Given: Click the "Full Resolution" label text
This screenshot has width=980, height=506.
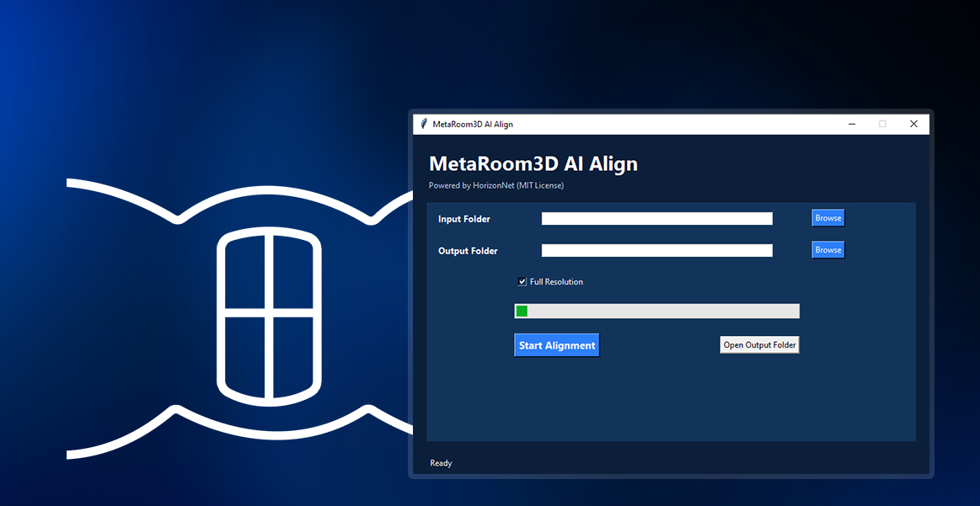Looking at the screenshot, I should click(556, 282).
